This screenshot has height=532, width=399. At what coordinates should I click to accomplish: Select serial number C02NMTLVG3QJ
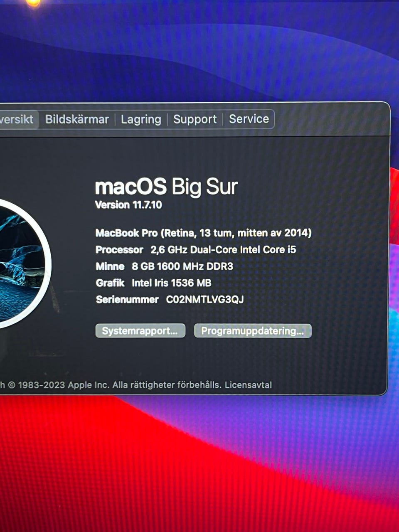click(x=205, y=299)
